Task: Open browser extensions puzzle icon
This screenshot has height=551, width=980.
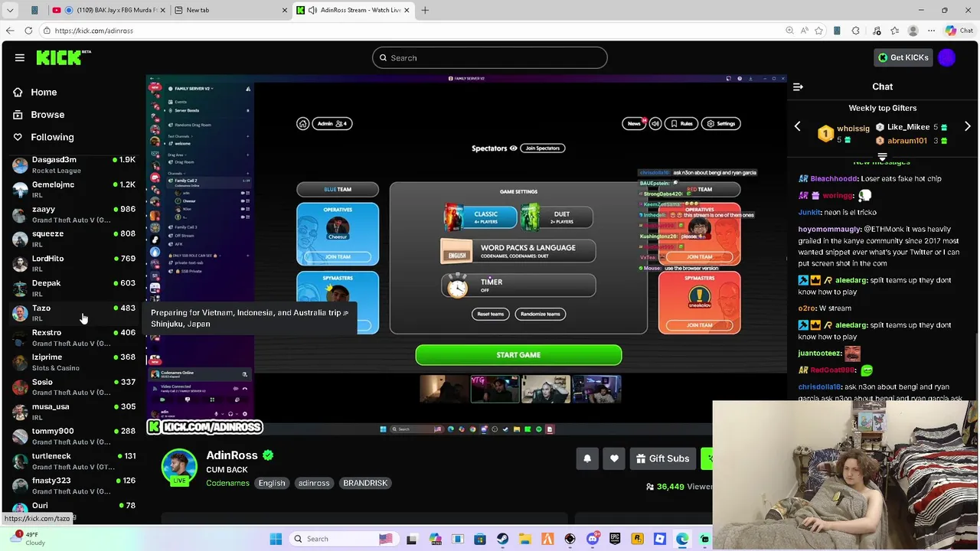Action: pos(855,31)
